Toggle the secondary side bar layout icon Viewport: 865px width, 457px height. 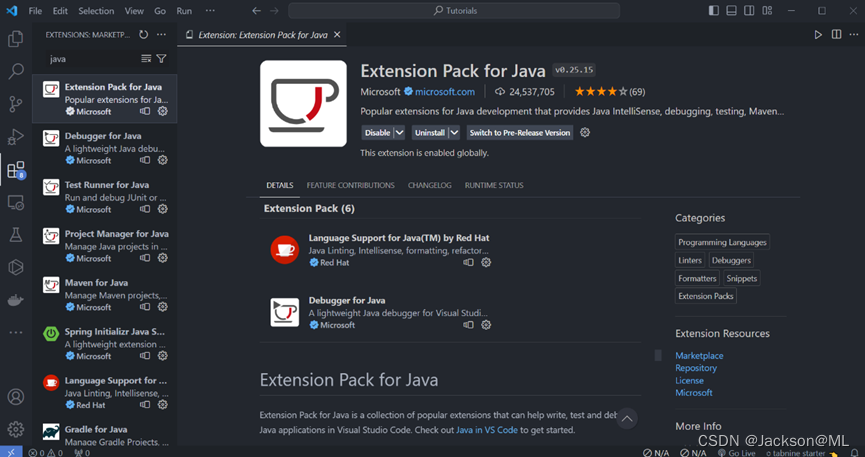(x=749, y=10)
